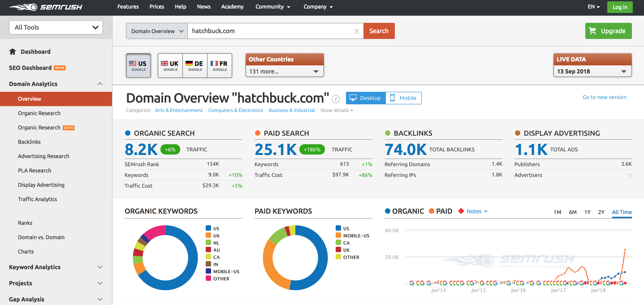The height and width of the screenshot is (305, 644).
Task: Open the Domain Overview report type dropdown
Action: pyautogui.click(x=157, y=31)
